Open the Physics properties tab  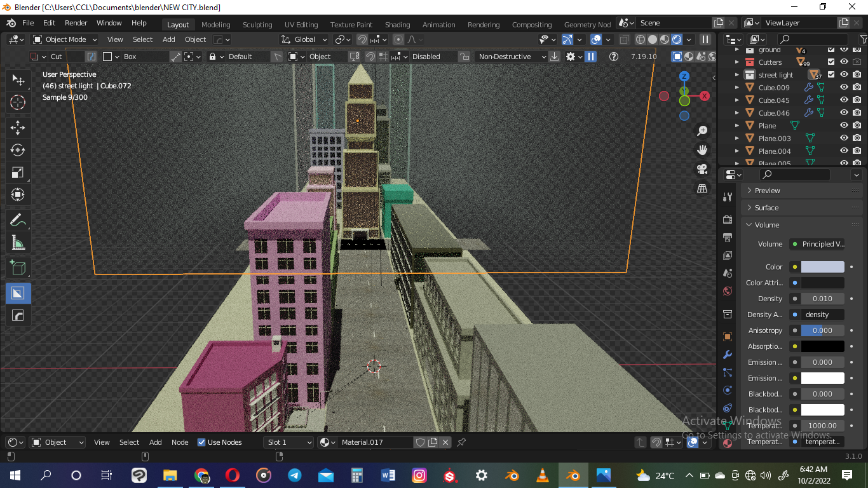click(x=728, y=390)
